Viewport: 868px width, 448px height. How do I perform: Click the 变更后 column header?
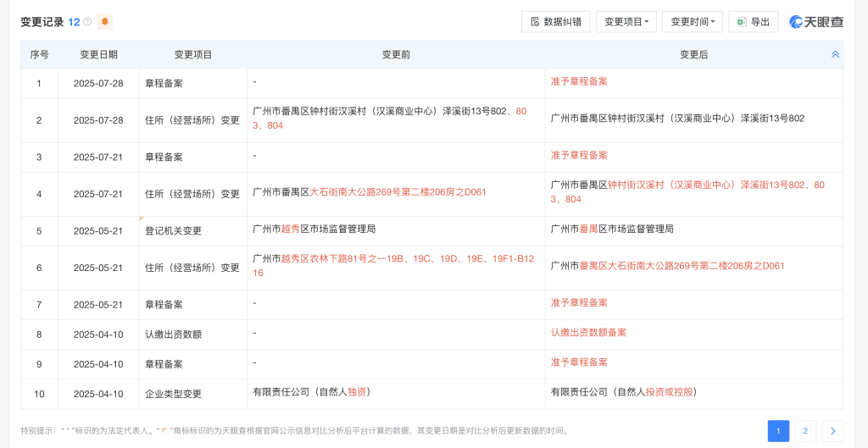[693, 54]
